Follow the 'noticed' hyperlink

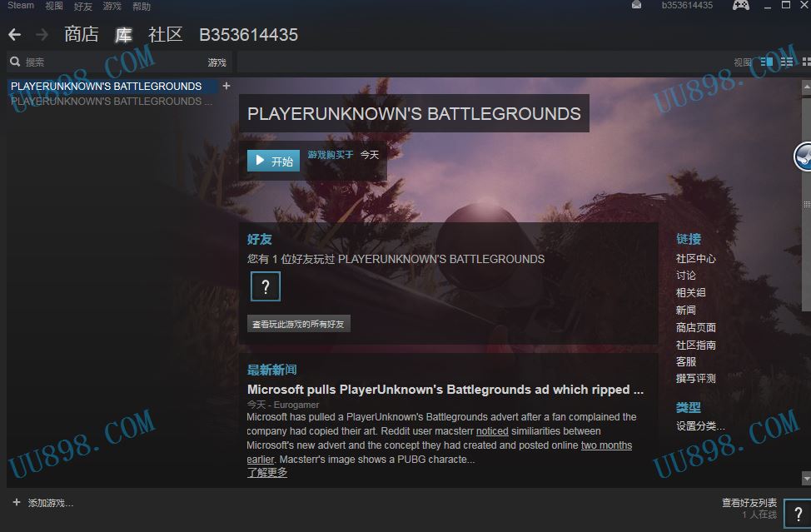coord(492,431)
